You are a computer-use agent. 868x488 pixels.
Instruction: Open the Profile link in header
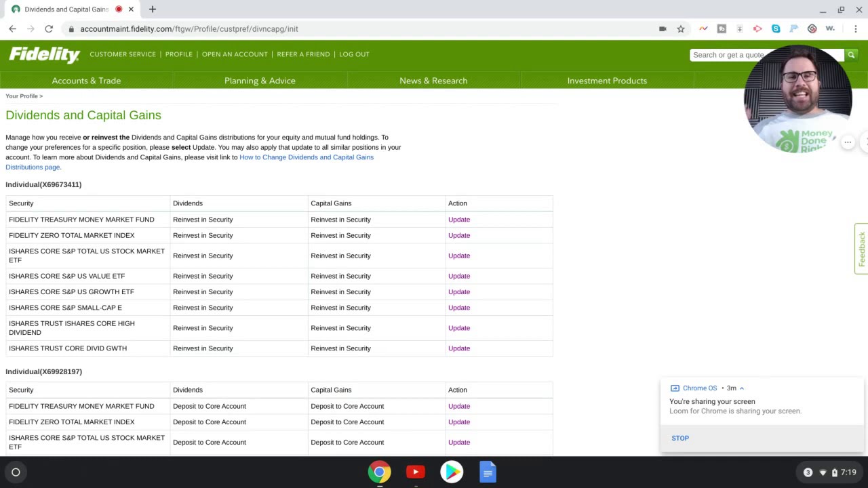tap(179, 54)
